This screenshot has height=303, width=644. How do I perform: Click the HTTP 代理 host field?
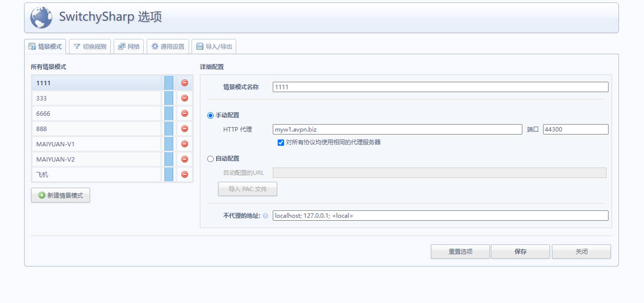[397, 129]
